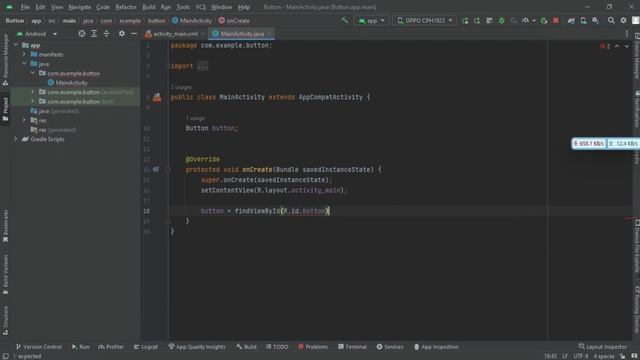Open the Profile dropdown arrow
This screenshot has width=640, height=360.
[533, 20]
